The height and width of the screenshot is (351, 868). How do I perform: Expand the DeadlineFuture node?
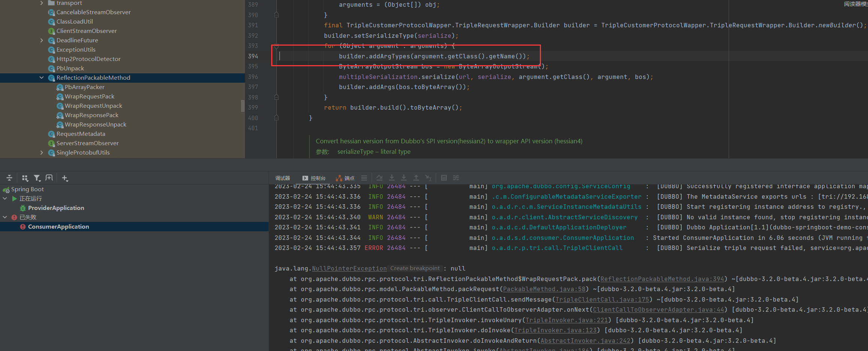(x=42, y=40)
